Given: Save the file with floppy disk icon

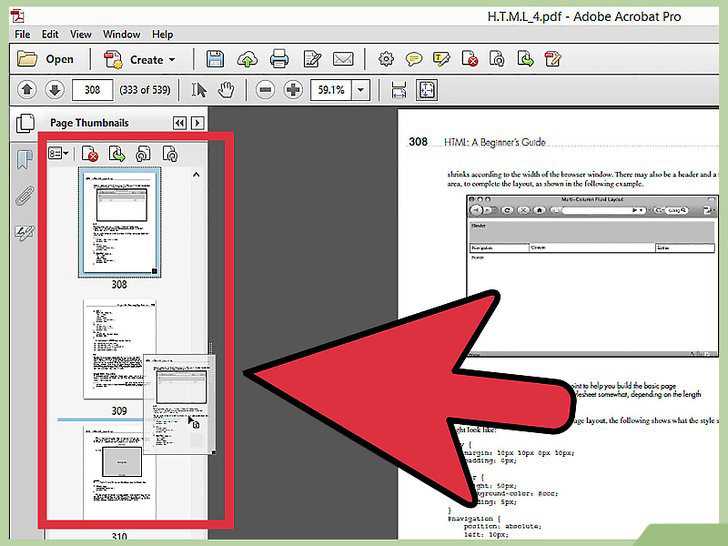Looking at the screenshot, I should 215,59.
